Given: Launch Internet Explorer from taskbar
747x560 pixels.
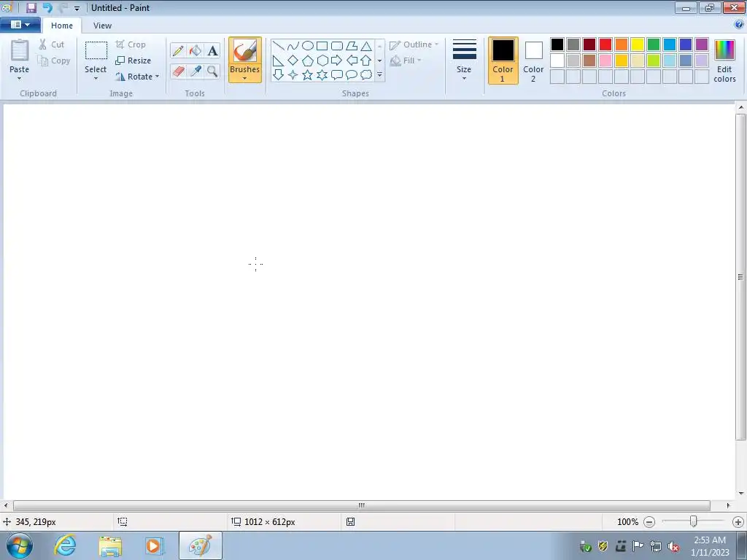Looking at the screenshot, I should tap(65, 545).
